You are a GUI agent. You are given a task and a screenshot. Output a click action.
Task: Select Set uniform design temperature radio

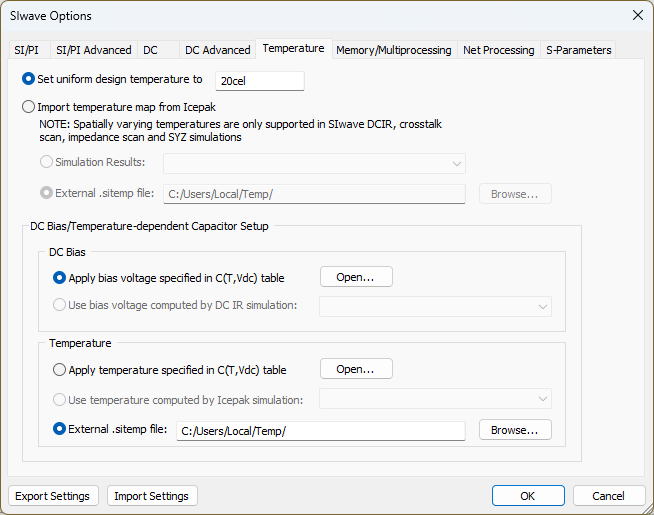[28, 79]
